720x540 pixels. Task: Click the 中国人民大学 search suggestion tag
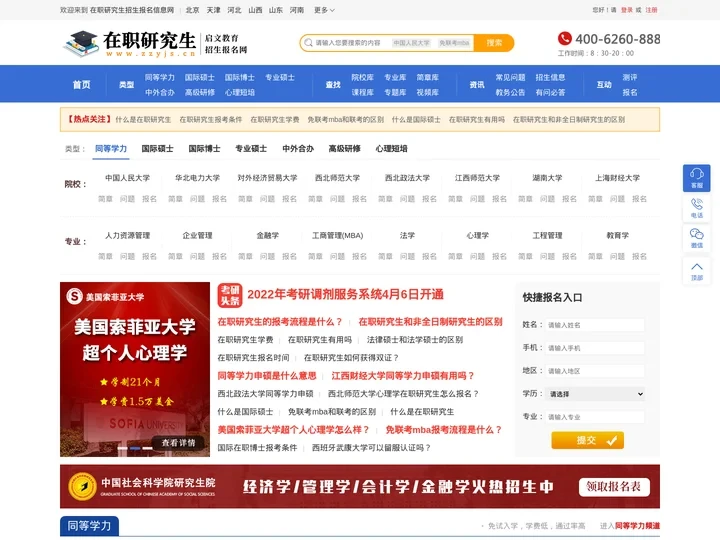pyautogui.click(x=411, y=43)
